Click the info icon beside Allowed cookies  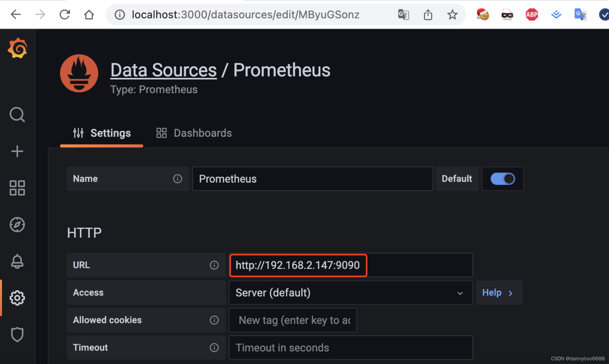coord(214,320)
